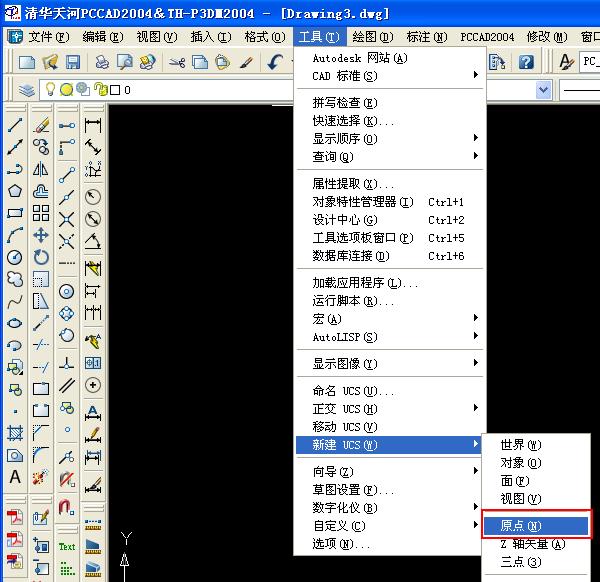Select the Polygon draw tool

pyautogui.click(x=15, y=191)
